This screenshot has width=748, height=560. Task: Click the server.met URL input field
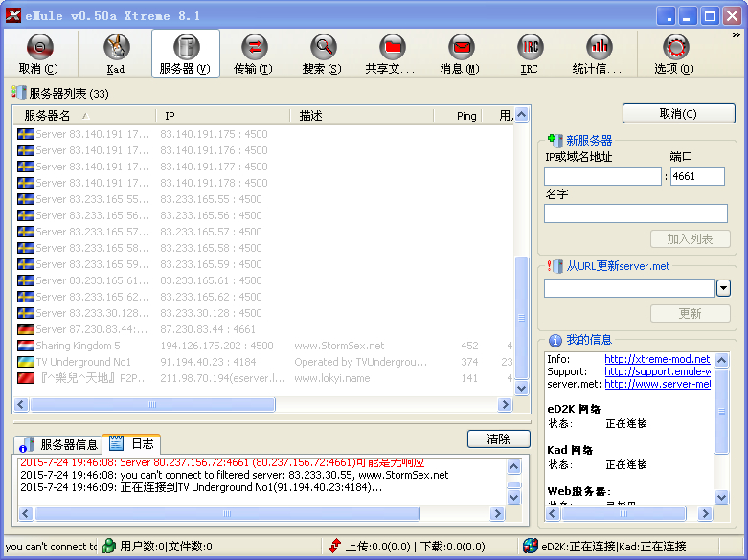629,288
